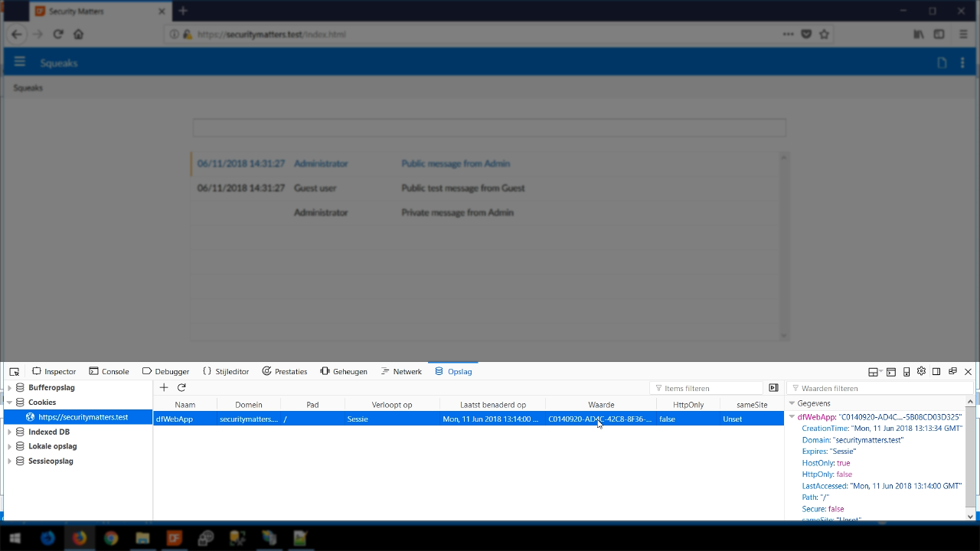This screenshot has width=980, height=551.
Task: Click the Items filteren filter field
Action: [707, 388]
